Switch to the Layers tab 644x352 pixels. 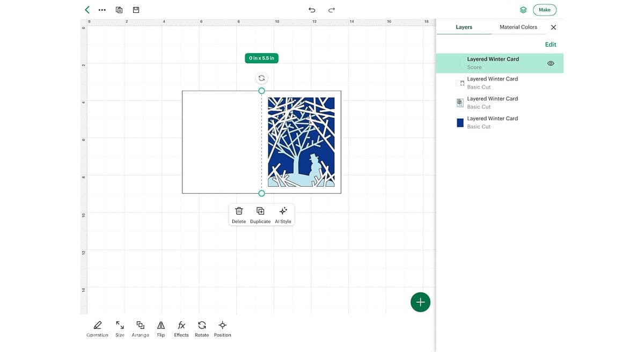click(x=464, y=27)
